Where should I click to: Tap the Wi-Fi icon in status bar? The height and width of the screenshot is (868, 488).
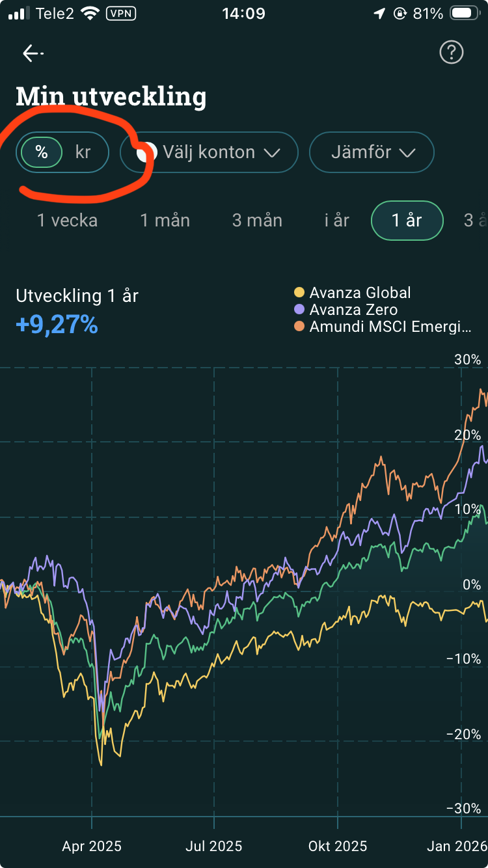(90, 14)
